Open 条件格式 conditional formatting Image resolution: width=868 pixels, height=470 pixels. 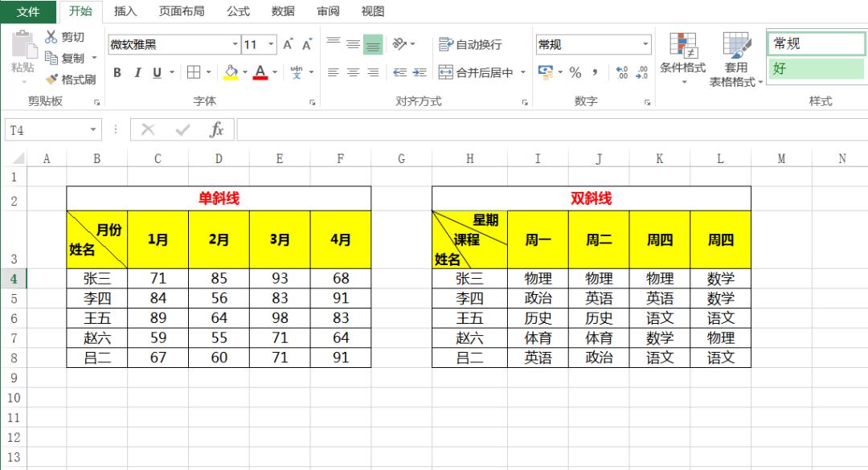click(682, 58)
